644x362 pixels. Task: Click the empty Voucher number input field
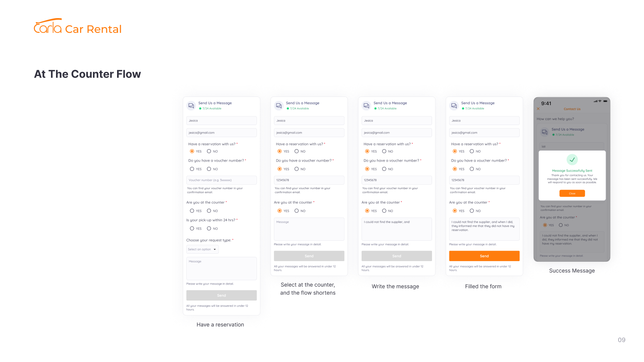pyautogui.click(x=221, y=180)
